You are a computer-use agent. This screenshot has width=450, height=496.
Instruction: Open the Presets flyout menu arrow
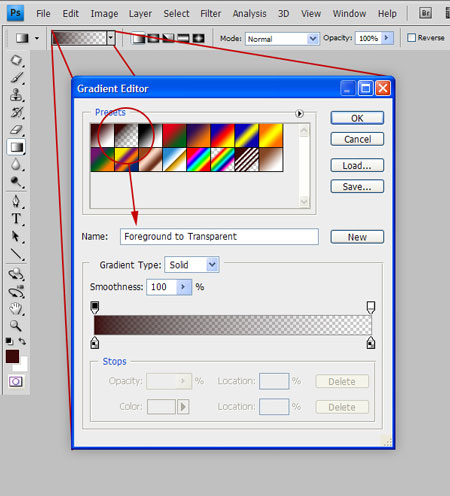[x=299, y=114]
